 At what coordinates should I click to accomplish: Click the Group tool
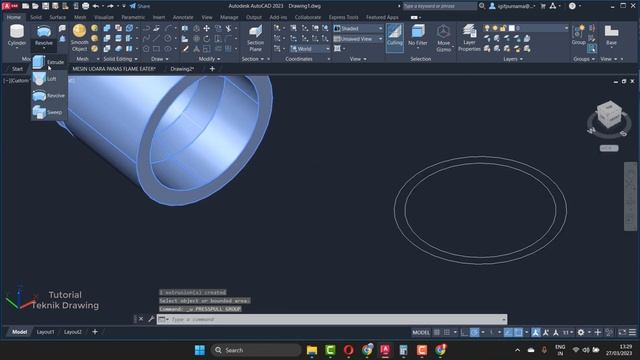(x=578, y=35)
